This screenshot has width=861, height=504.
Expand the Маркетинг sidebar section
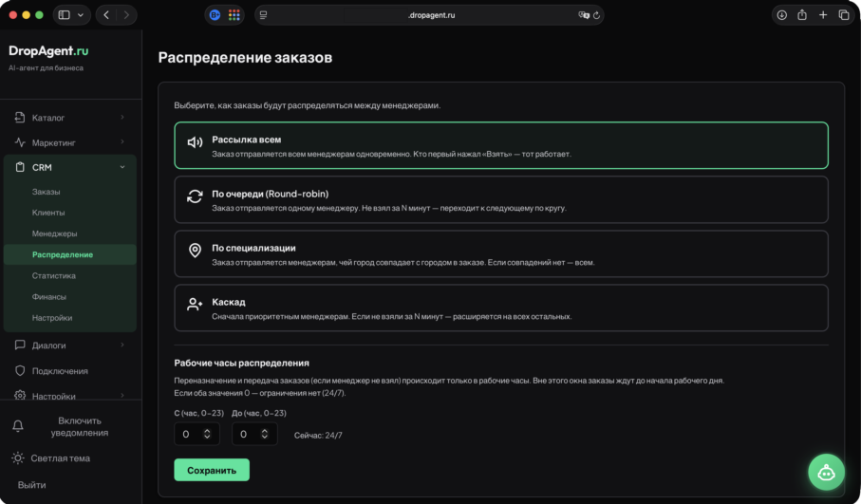pyautogui.click(x=69, y=142)
